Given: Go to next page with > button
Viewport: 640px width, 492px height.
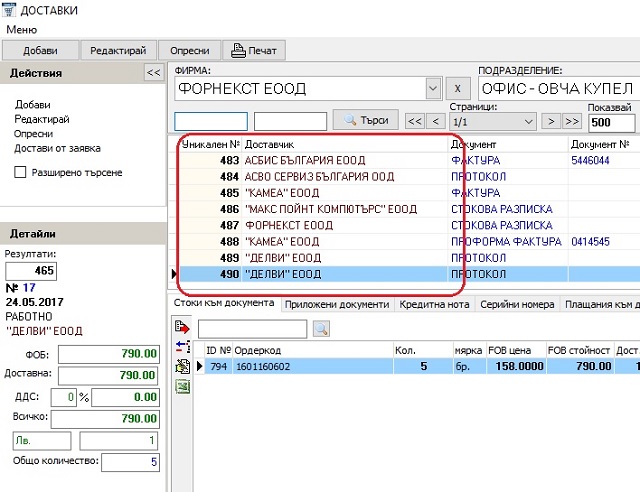Looking at the screenshot, I should click(x=551, y=122).
